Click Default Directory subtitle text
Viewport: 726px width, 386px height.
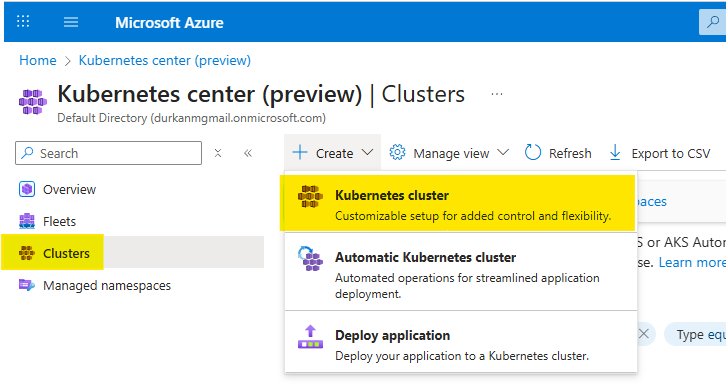click(191, 118)
